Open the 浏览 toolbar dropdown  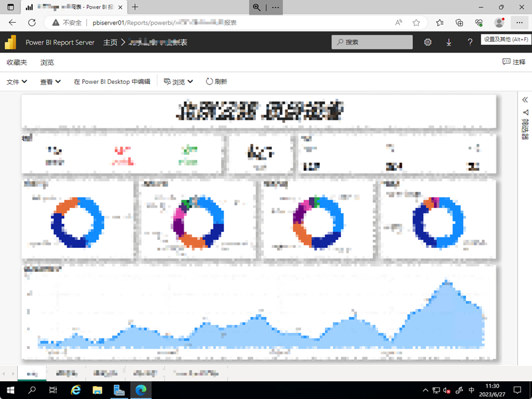point(179,81)
